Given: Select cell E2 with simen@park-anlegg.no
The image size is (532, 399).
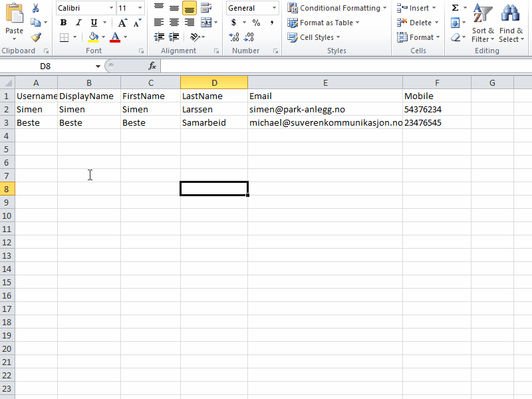Looking at the screenshot, I should coord(325,109).
